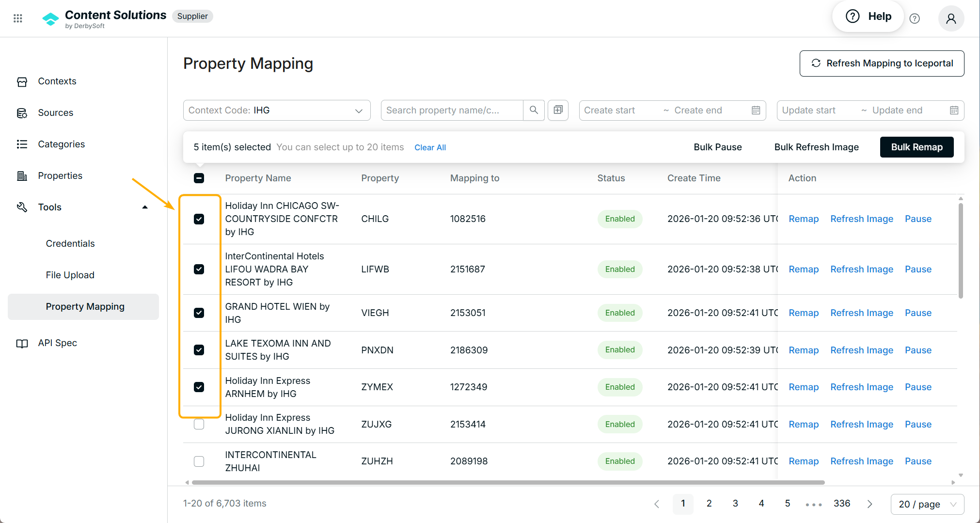Open Sources in the sidebar
Screen dimensions: 980x523
coord(55,113)
